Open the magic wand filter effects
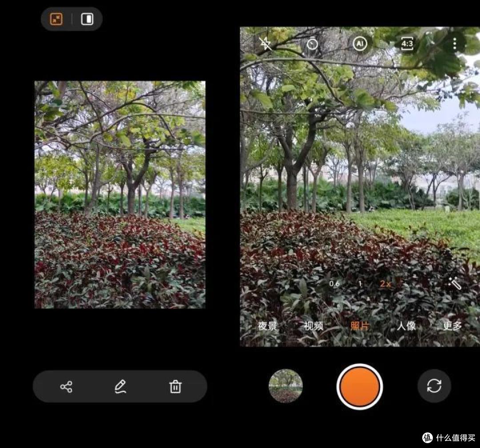 [x=455, y=283]
